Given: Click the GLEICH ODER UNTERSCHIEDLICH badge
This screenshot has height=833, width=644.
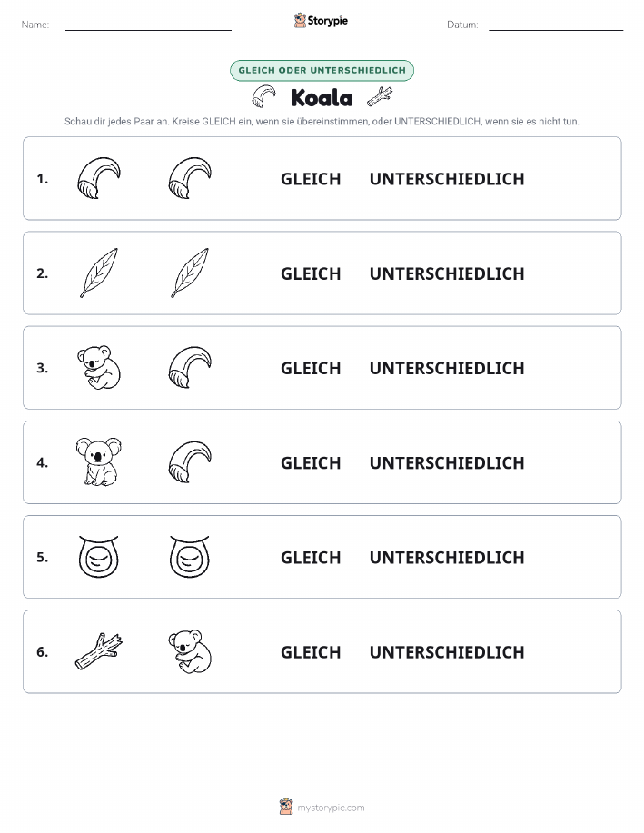Looking at the screenshot, I should point(322,70).
